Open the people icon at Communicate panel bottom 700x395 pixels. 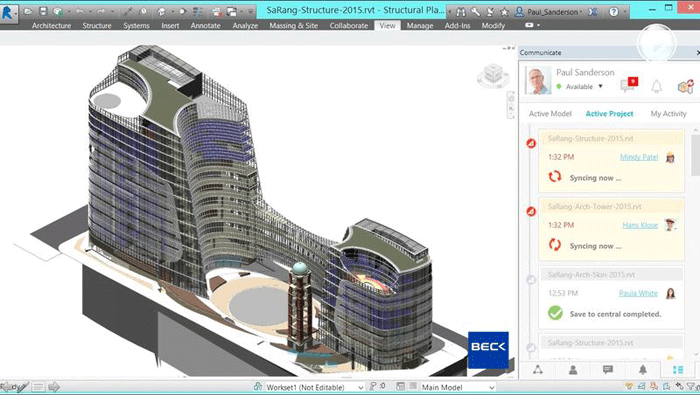[573, 370]
